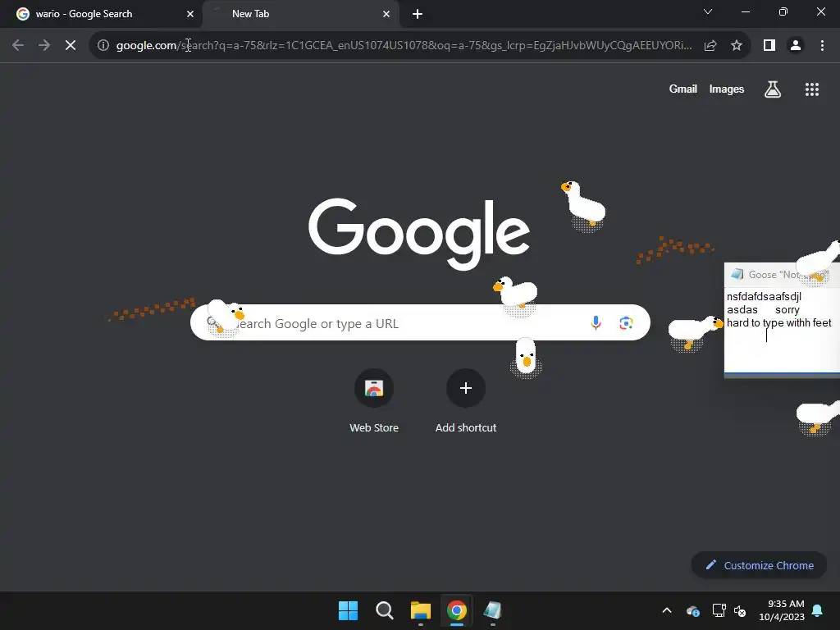Start voice search with microphone icon
The image size is (840, 630).
(596, 322)
